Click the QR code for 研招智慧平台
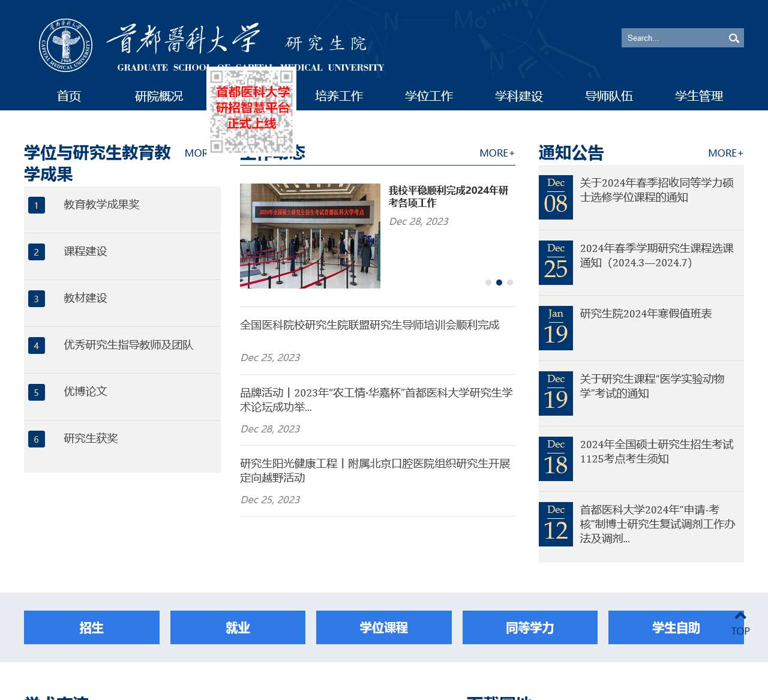The height and width of the screenshot is (700, 768). click(x=251, y=111)
